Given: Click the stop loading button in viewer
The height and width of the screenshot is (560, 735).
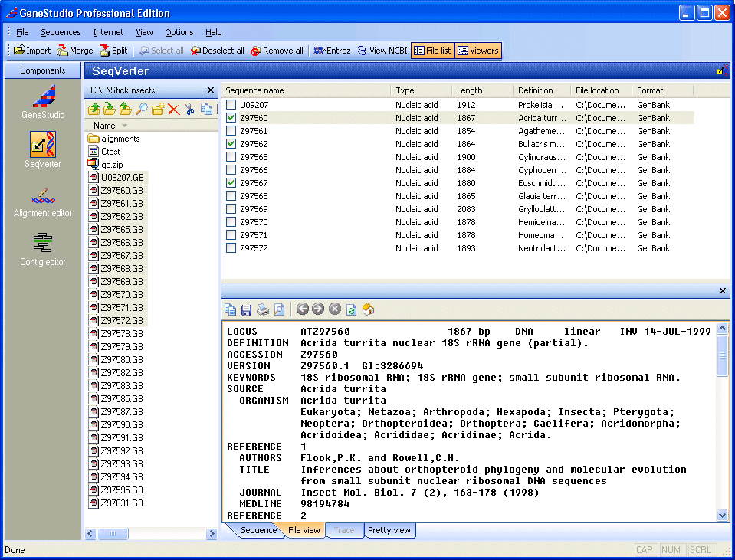Looking at the screenshot, I should click(x=335, y=309).
